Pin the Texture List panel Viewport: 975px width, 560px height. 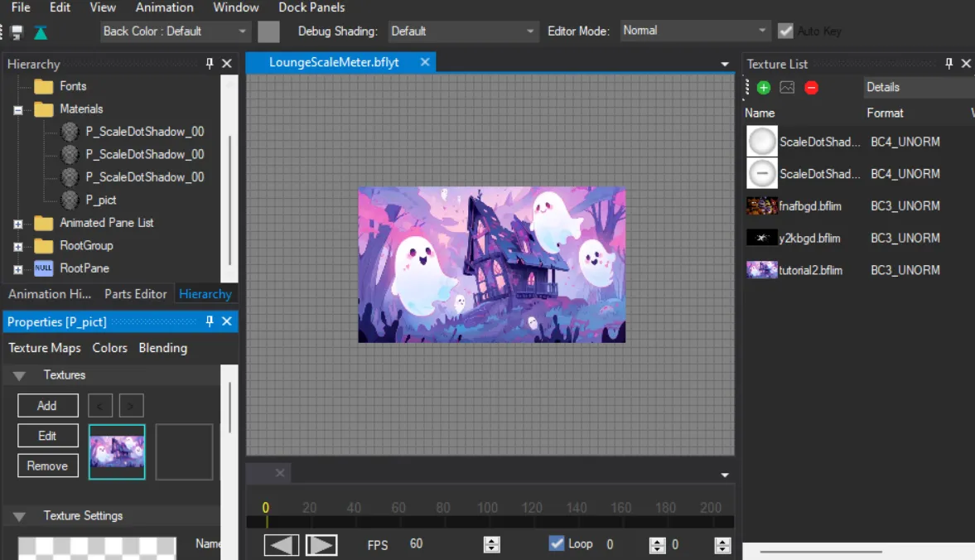coord(949,64)
